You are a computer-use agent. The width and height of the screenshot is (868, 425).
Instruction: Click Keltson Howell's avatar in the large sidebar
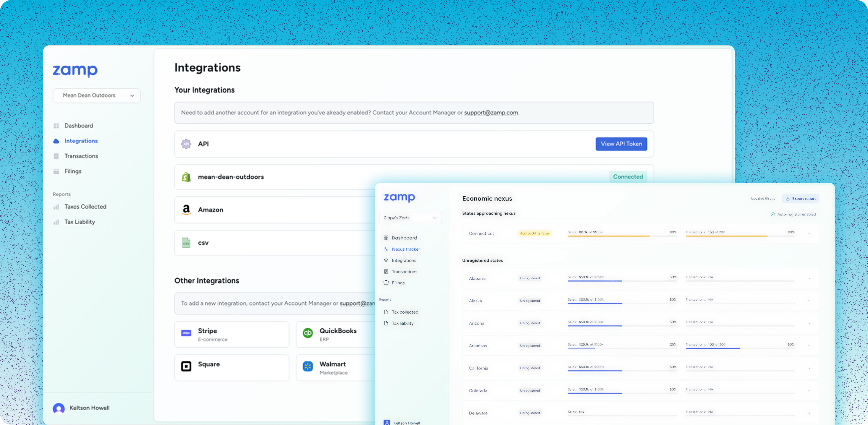point(59,408)
